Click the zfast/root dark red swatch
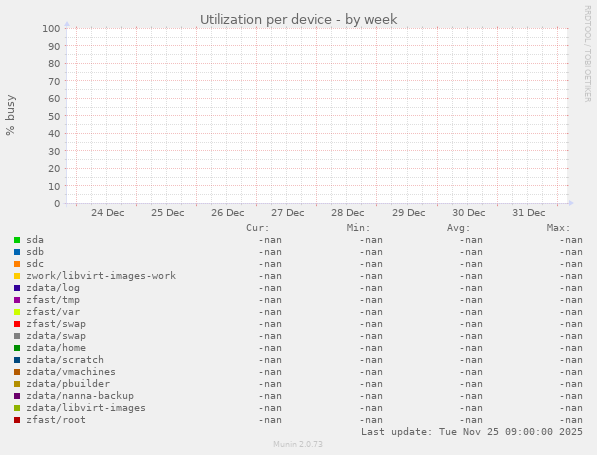 [17, 420]
